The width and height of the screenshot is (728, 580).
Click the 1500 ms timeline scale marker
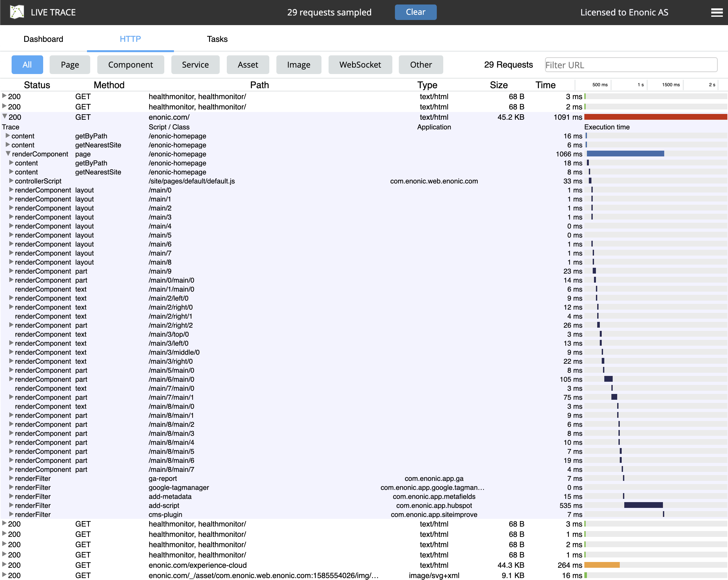pos(671,85)
